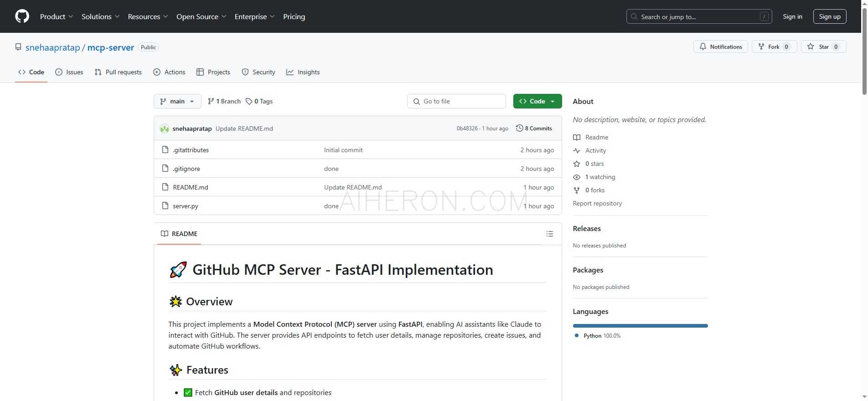This screenshot has width=868, height=401.
Task: Click the search magnifier in the top bar
Action: coord(634,16)
